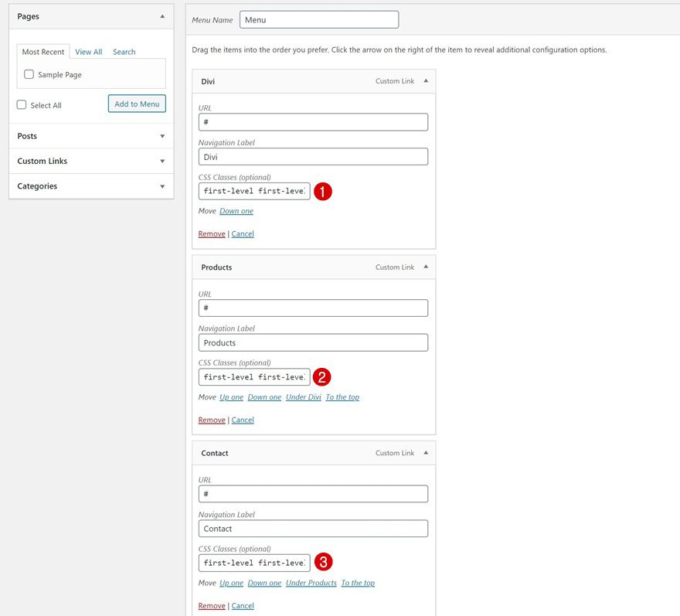
Task: Enable the Select All checkbox
Action: pos(21,104)
